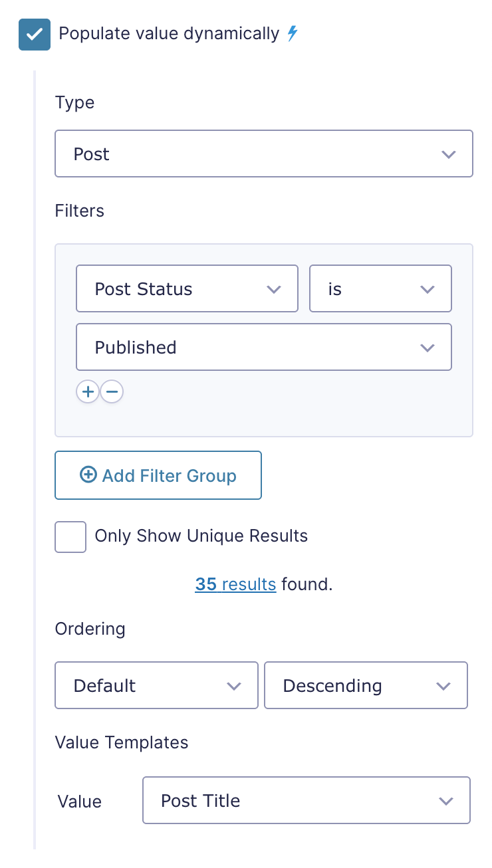Open the Default ordering dropdown
The width and height of the screenshot is (492, 868).
pos(156,685)
